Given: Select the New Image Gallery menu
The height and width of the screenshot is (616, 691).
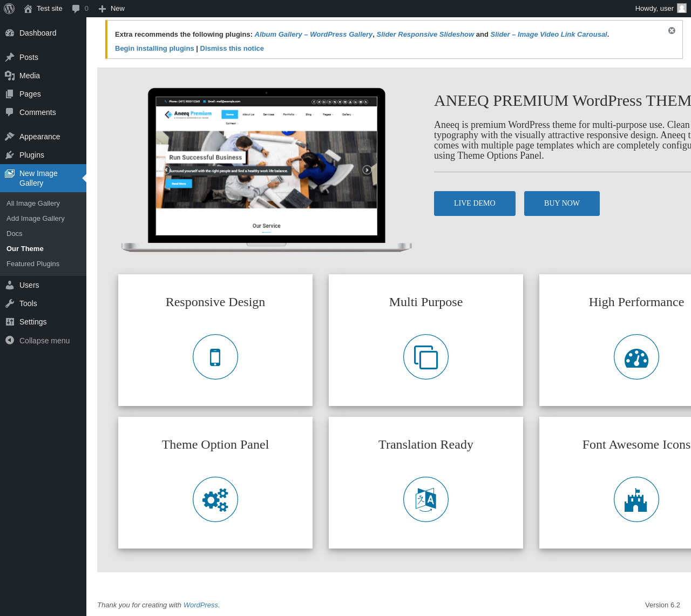Looking at the screenshot, I should [43, 178].
